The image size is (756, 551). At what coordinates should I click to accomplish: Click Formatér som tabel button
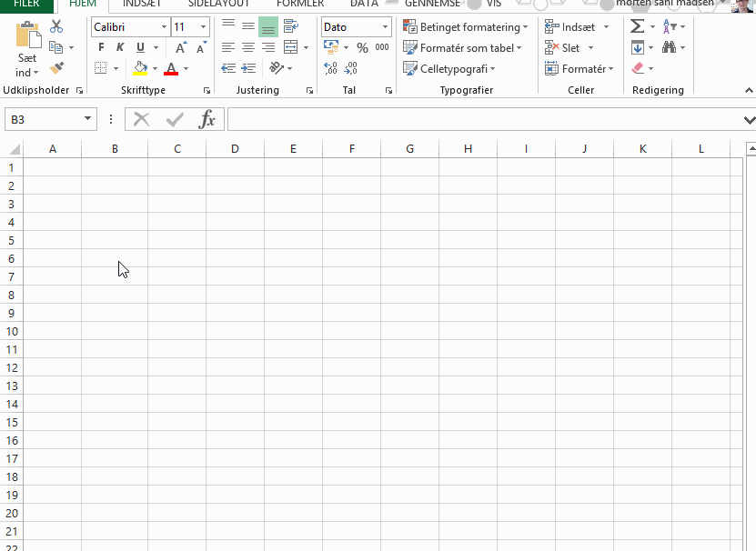point(462,48)
